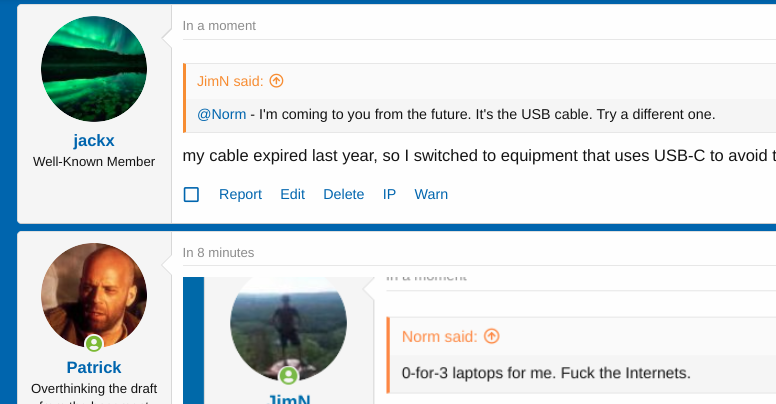Open the jackx username profile link
Viewport: 776px width, 404px height.
pos(94,140)
